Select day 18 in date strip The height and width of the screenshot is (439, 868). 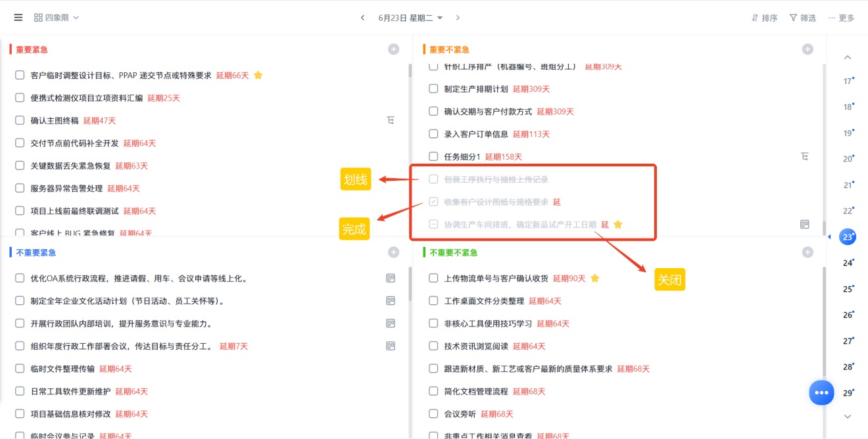click(848, 107)
